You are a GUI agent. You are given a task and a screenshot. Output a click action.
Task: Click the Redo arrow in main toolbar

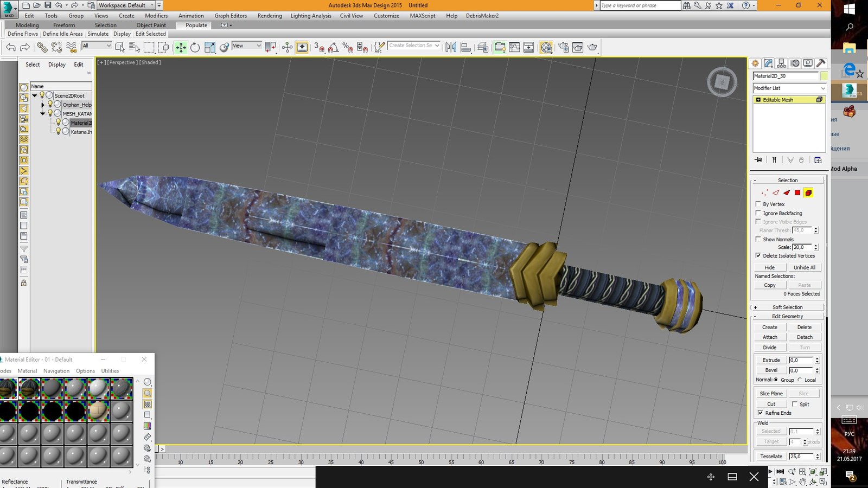point(24,48)
